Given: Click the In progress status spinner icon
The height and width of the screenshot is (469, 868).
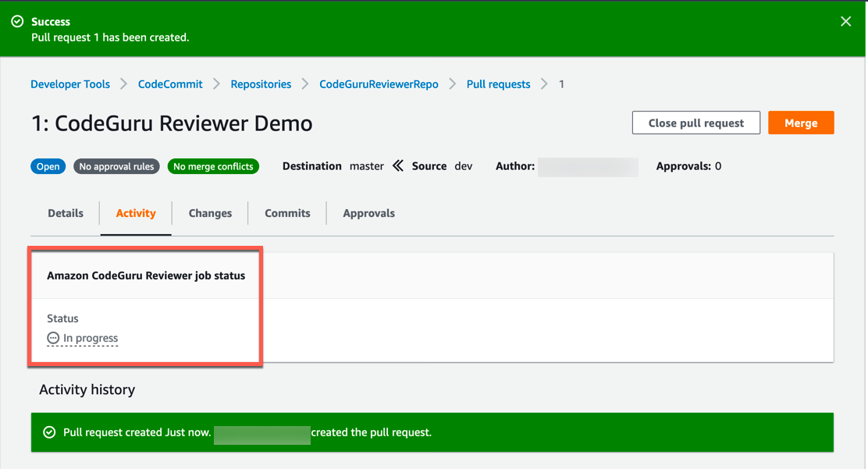Looking at the screenshot, I should [x=52, y=338].
